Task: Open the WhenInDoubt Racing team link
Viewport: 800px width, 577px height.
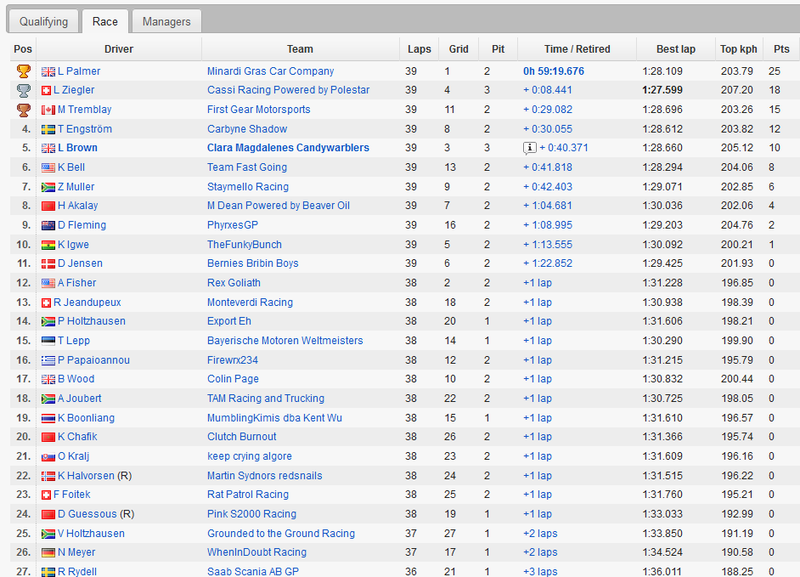Action: (257, 552)
